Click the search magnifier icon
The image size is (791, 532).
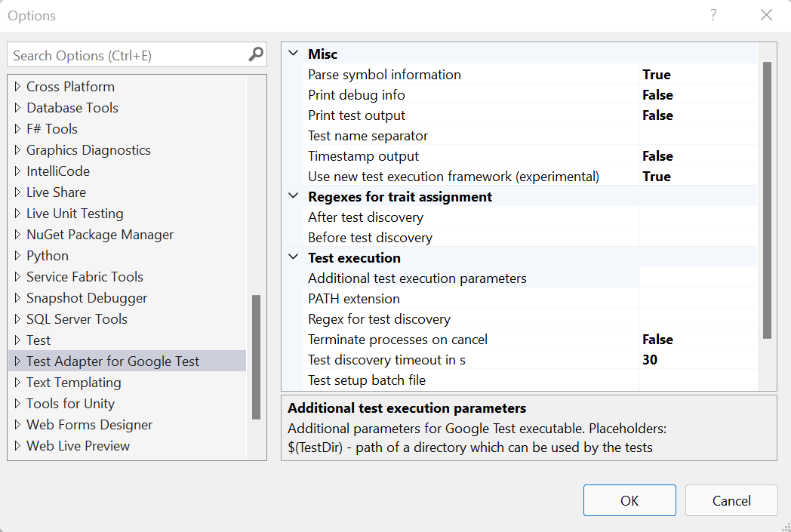click(255, 54)
